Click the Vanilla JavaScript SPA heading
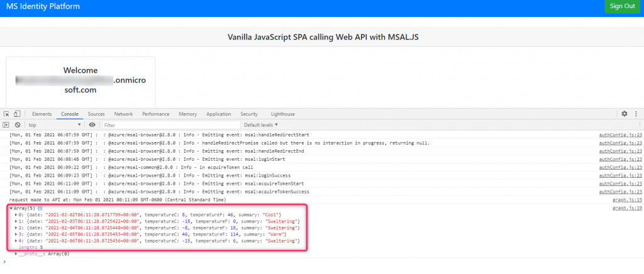 pos(323,37)
